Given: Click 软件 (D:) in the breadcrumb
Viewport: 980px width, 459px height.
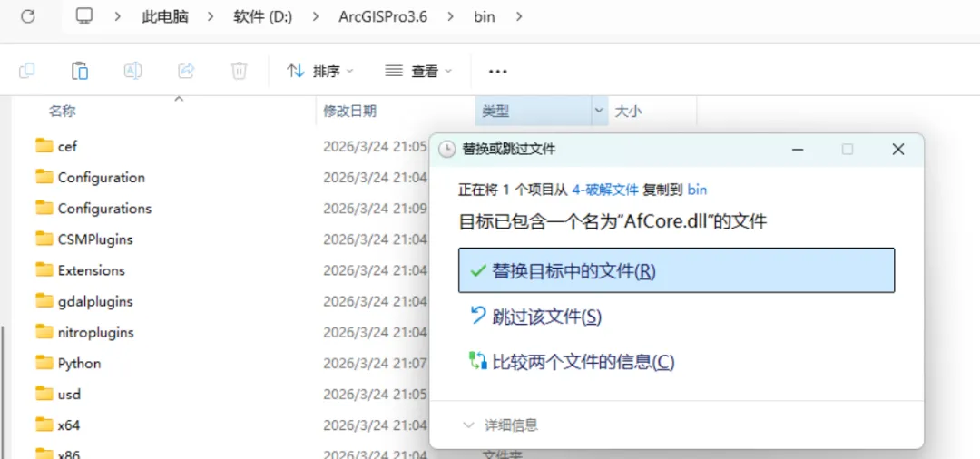Looking at the screenshot, I should pos(263,17).
